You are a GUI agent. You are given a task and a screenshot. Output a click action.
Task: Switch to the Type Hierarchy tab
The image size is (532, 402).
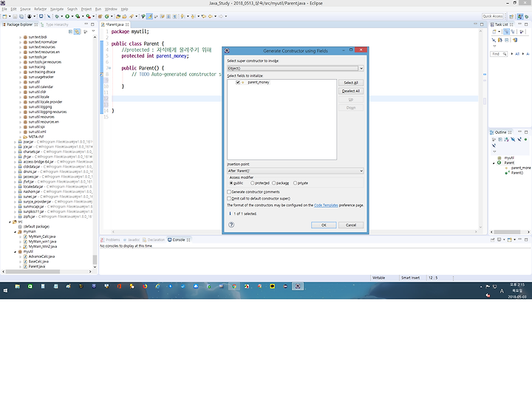[x=54, y=24]
